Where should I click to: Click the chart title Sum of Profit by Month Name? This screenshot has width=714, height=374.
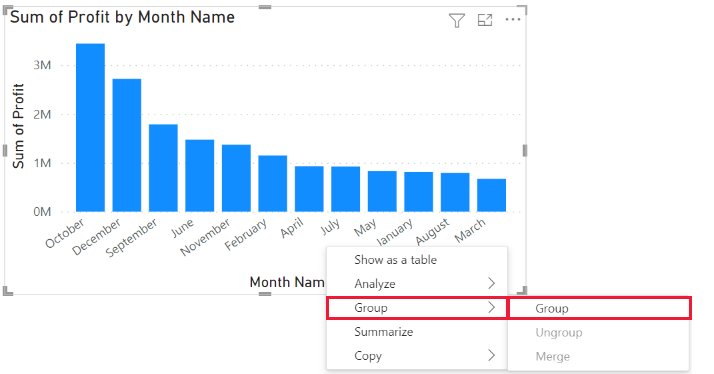click(x=122, y=17)
